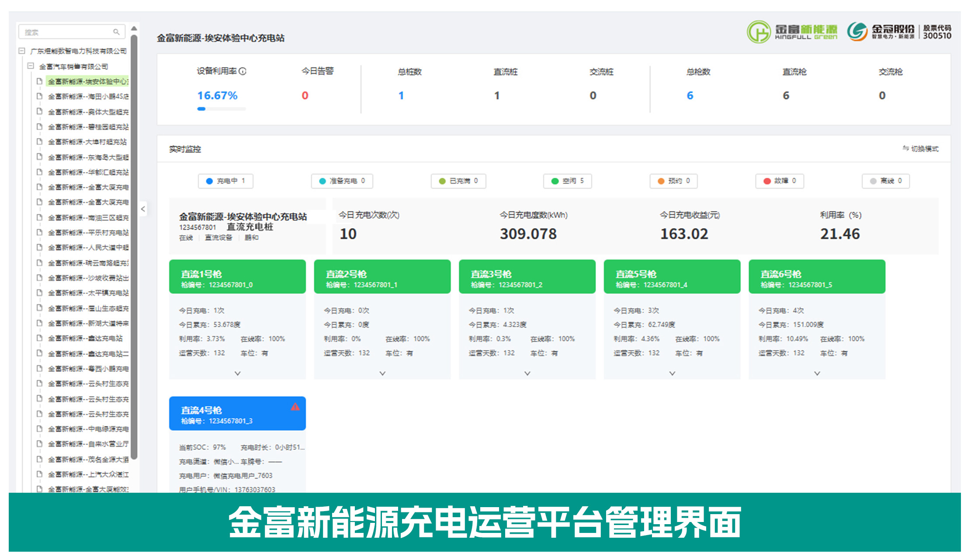The image size is (971, 560).
Task: Select 鑫达充电站二 in station tree
Action: click(88, 353)
